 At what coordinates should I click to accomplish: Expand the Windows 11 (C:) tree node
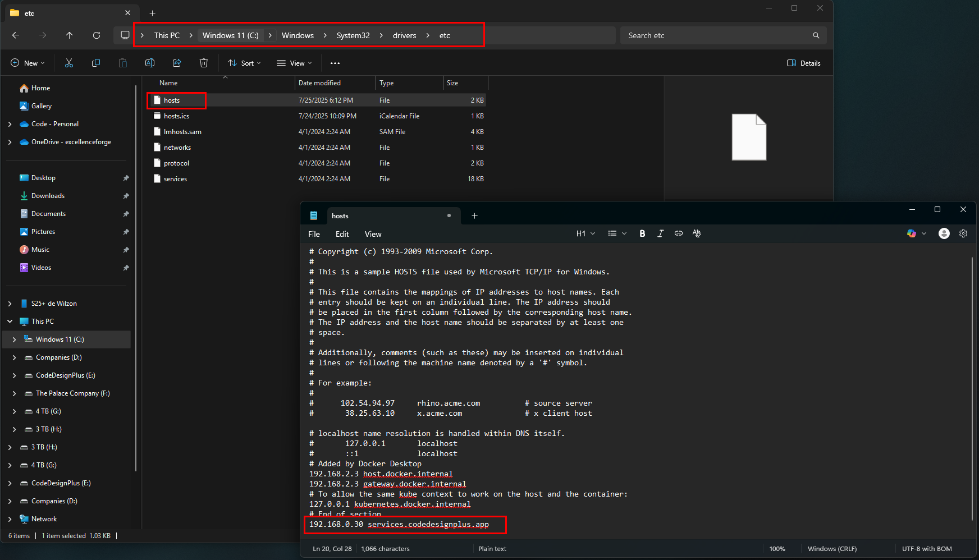coord(14,339)
